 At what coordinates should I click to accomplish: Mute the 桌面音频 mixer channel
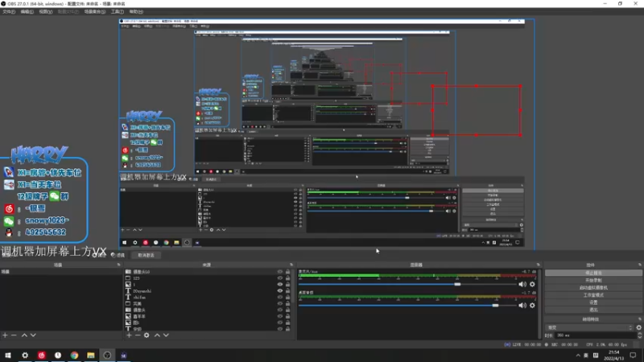pos(522,306)
